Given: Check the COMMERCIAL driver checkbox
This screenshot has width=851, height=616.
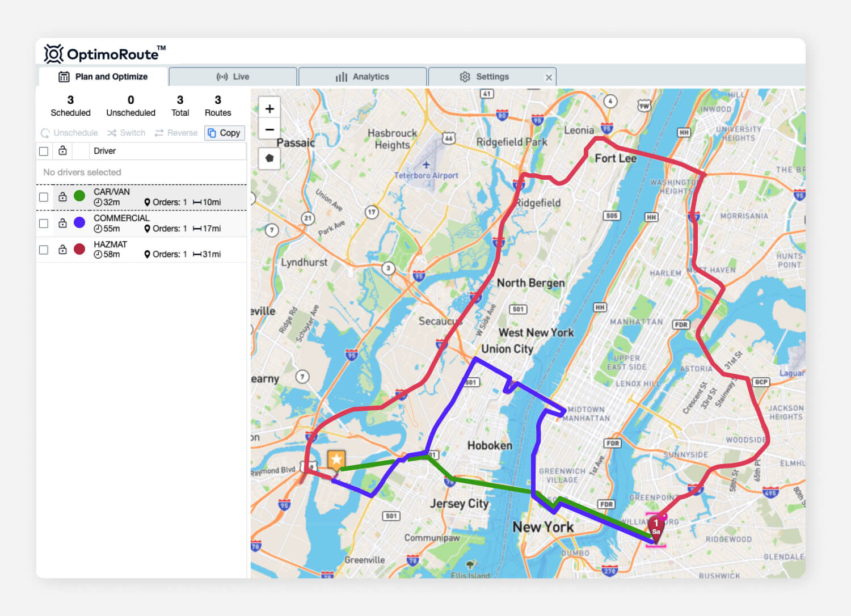Looking at the screenshot, I should pos(44,223).
